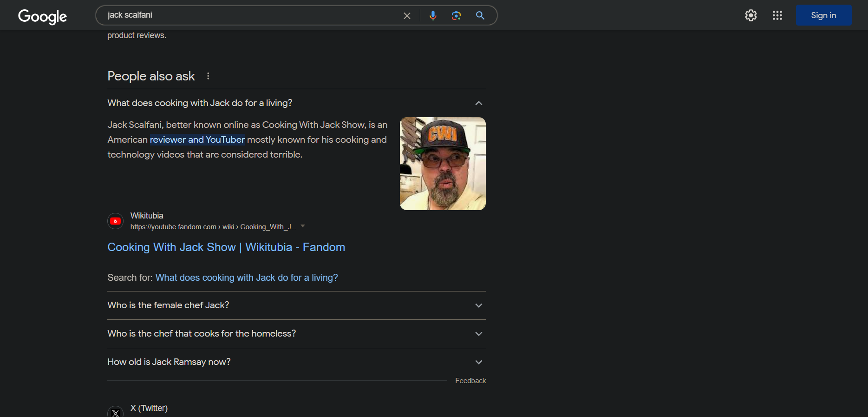
Task: Search for What does cooking with Jack do
Action: pos(247,278)
